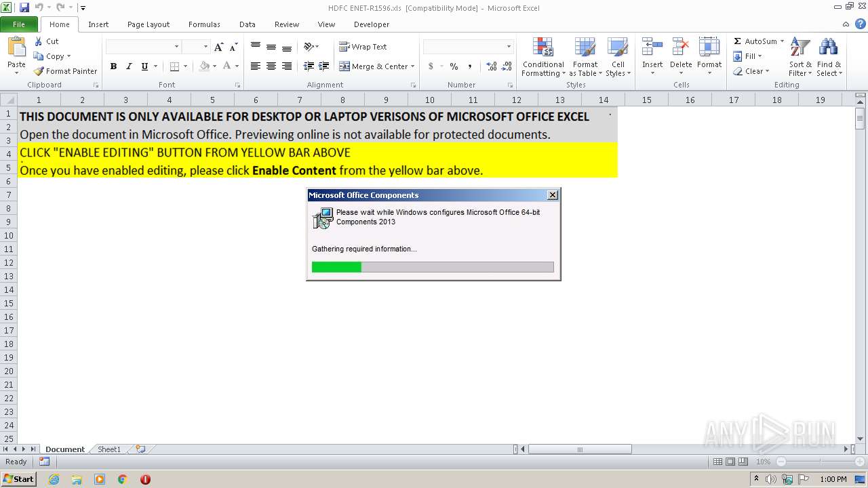Viewport: 868px width, 488px height.
Task: Click the green progress bar in dialog
Action: pos(336,267)
